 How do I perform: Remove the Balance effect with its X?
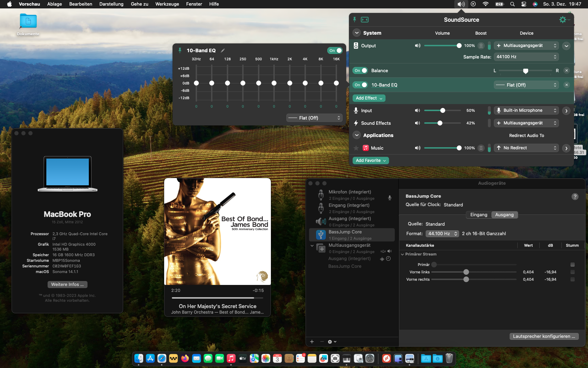pyautogui.click(x=567, y=70)
